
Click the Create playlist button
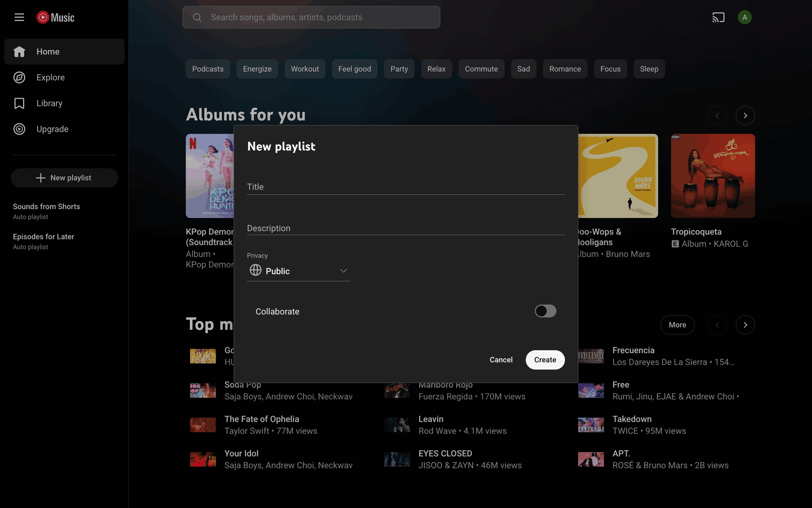click(545, 360)
